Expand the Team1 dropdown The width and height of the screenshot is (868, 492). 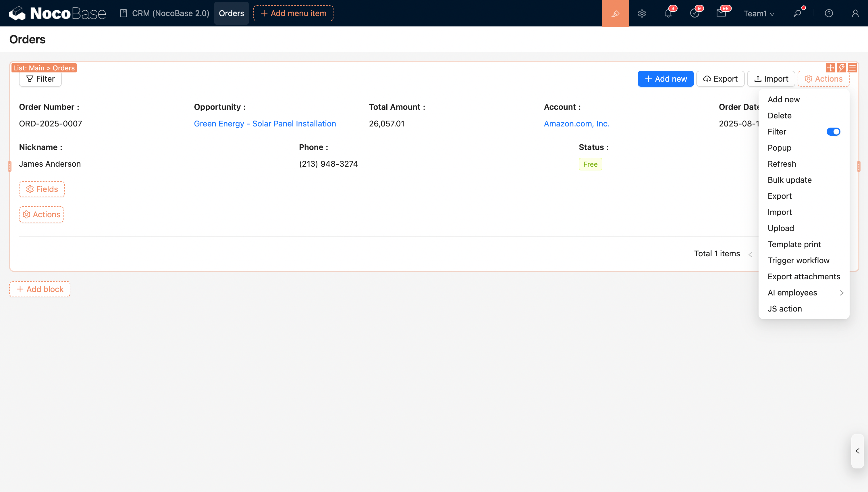(759, 14)
